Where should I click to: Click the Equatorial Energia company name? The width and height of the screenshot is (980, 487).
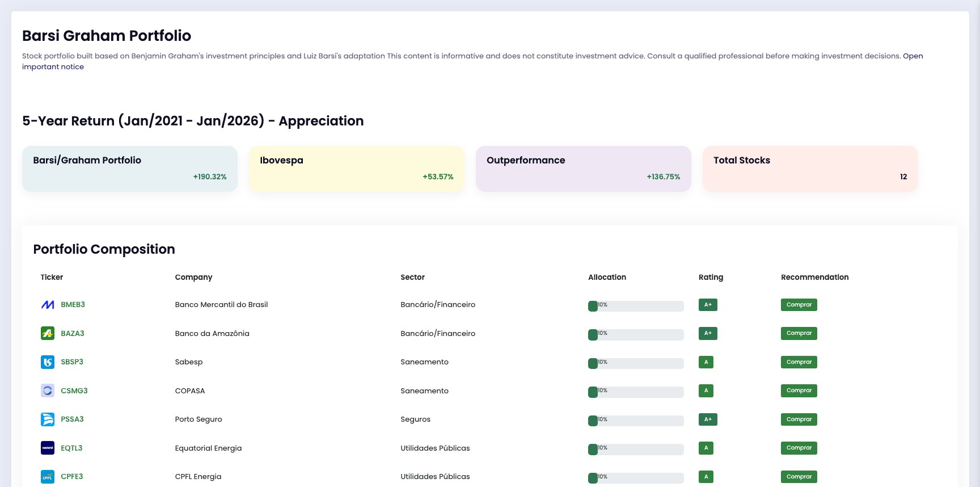pyautogui.click(x=208, y=448)
